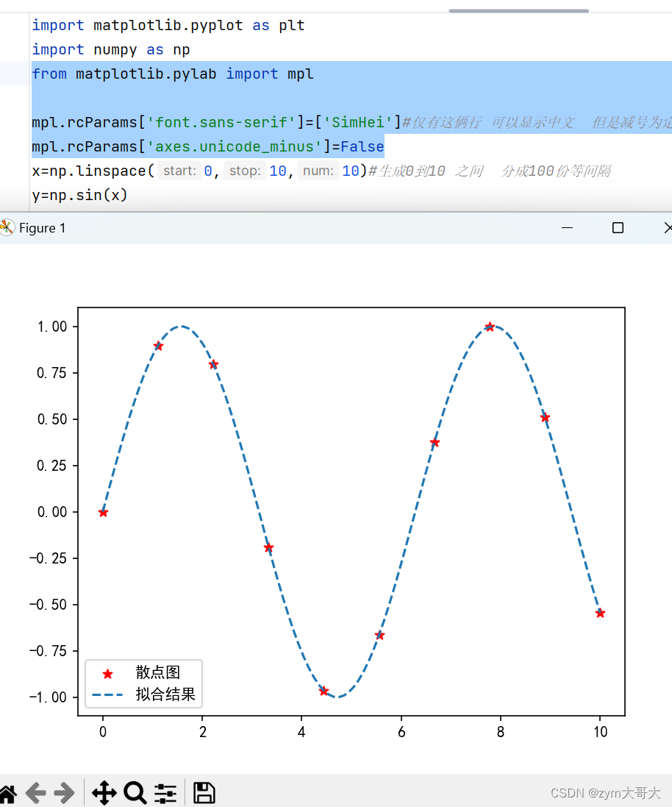Maximize the Figure 1 window
This screenshot has width=672, height=807.
tap(618, 227)
